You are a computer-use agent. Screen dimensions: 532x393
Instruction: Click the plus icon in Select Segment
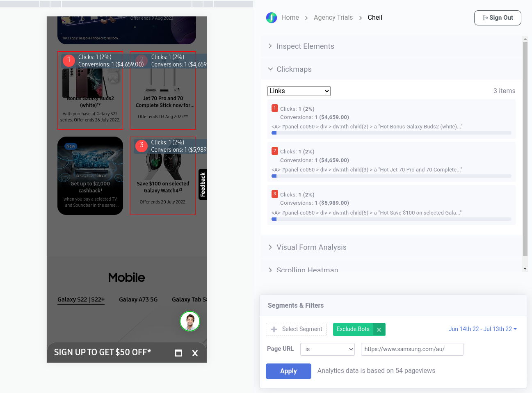(274, 329)
